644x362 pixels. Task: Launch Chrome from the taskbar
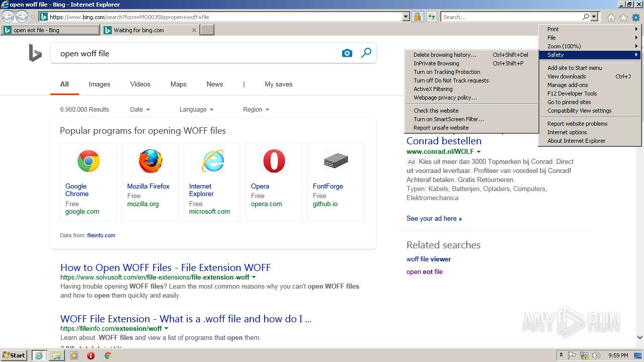[x=108, y=355]
